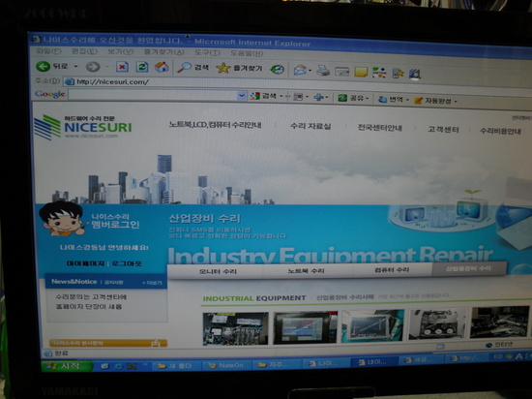Open notice 수리문의는 고객센터에
This screenshot has width=532, height=399.
click(x=91, y=297)
